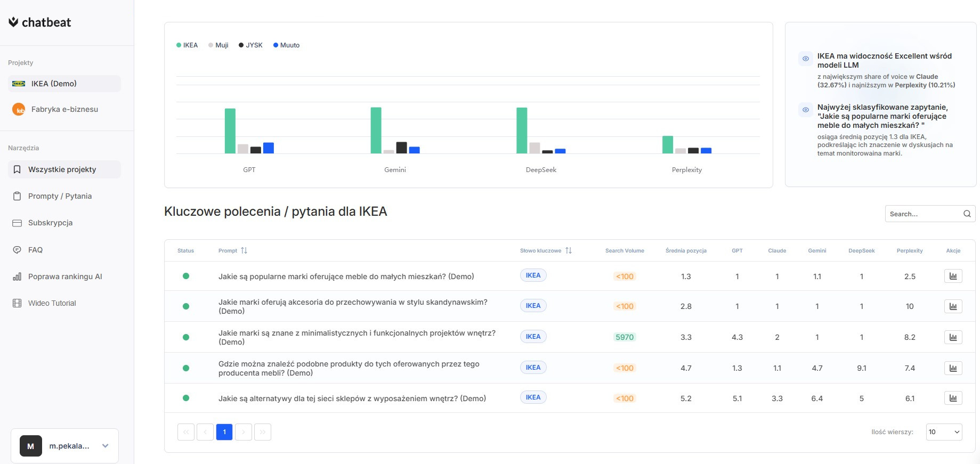This screenshot has width=980, height=464.
Task: Open chart action for małych mieszkań prompt row
Action: click(x=953, y=276)
